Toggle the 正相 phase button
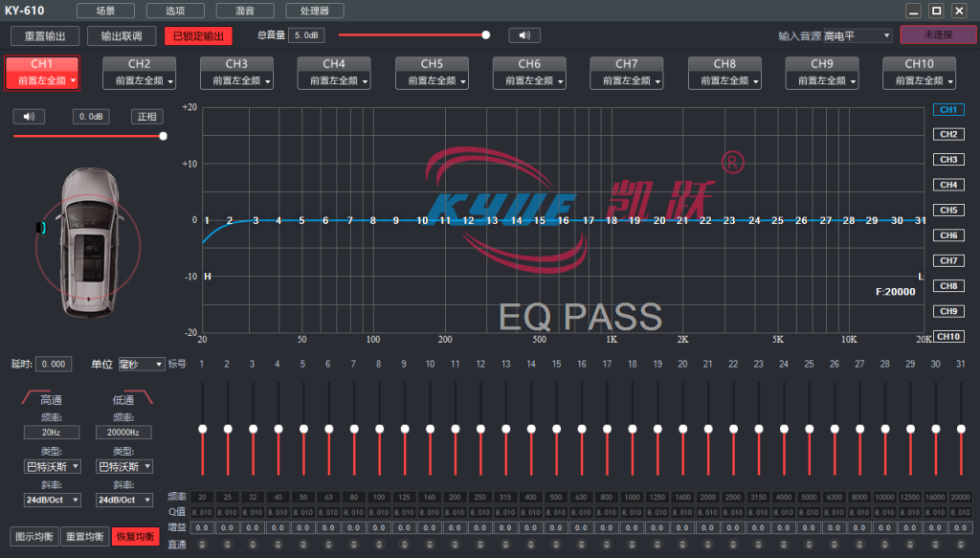This screenshot has width=980, height=558. (x=146, y=117)
